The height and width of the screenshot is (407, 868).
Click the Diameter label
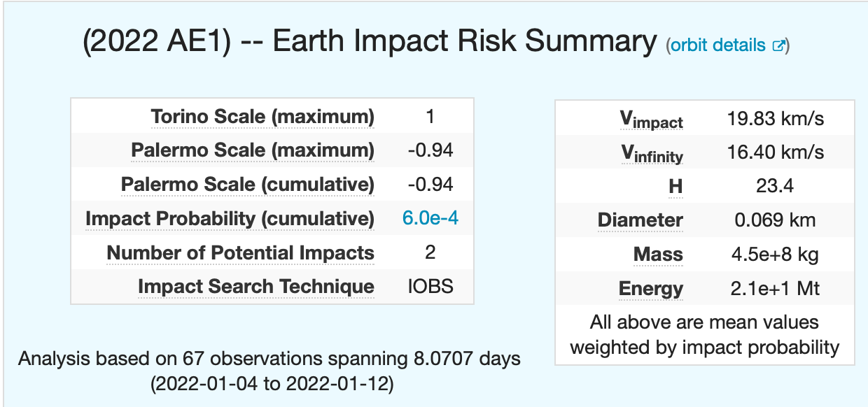640,220
